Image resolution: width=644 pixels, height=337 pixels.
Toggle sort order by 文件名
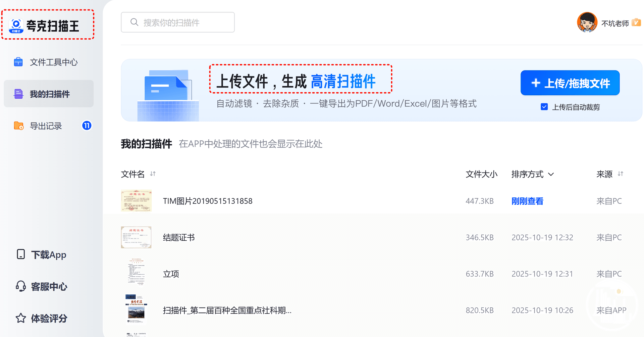tap(153, 174)
